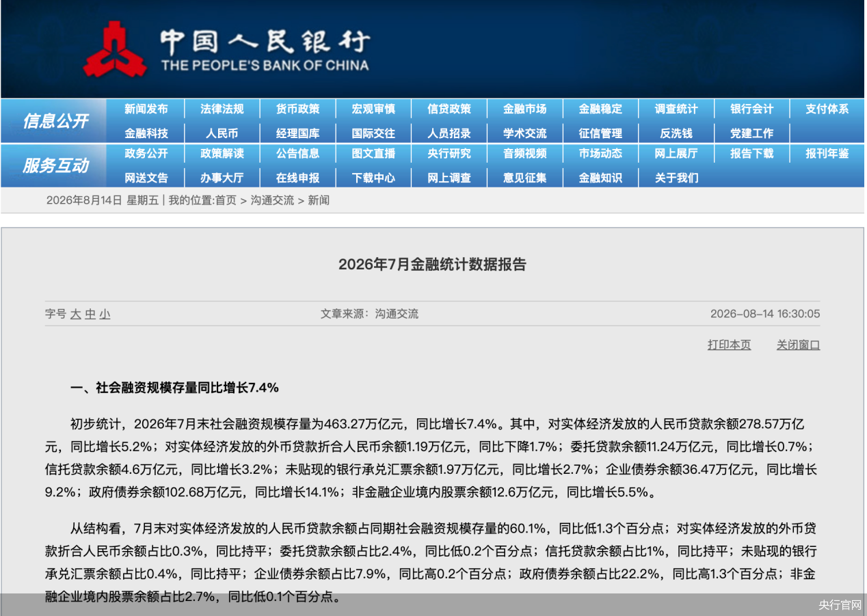The width and height of the screenshot is (867, 616).
Task: Go to 政策解读 page
Action: point(222,153)
